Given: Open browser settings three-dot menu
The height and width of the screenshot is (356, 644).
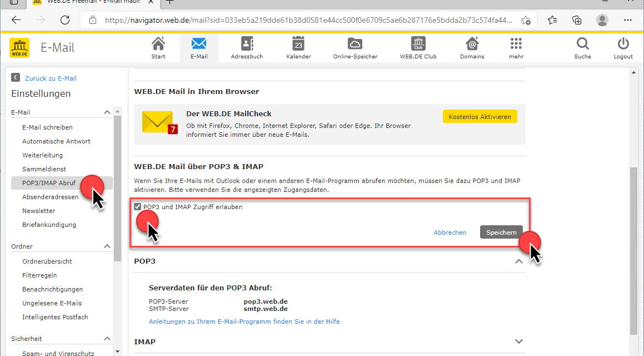Looking at the screenshot, I should coord(627,19).
